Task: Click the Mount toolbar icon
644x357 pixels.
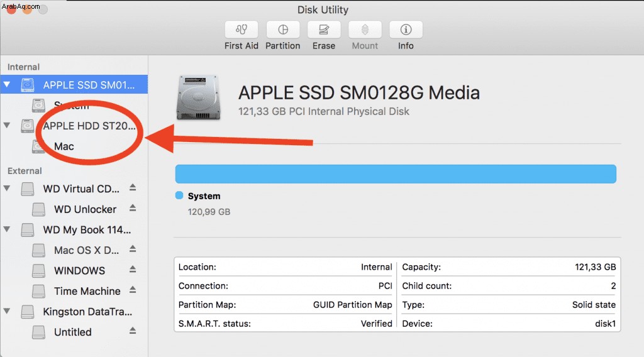Action: pos(365,30)
